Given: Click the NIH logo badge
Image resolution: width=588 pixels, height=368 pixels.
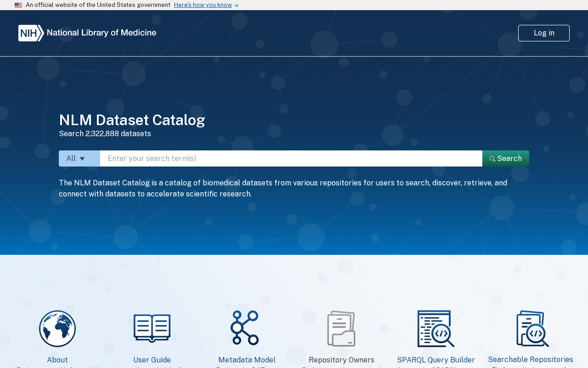Looking at the screenshot, I should coord(31,33).
